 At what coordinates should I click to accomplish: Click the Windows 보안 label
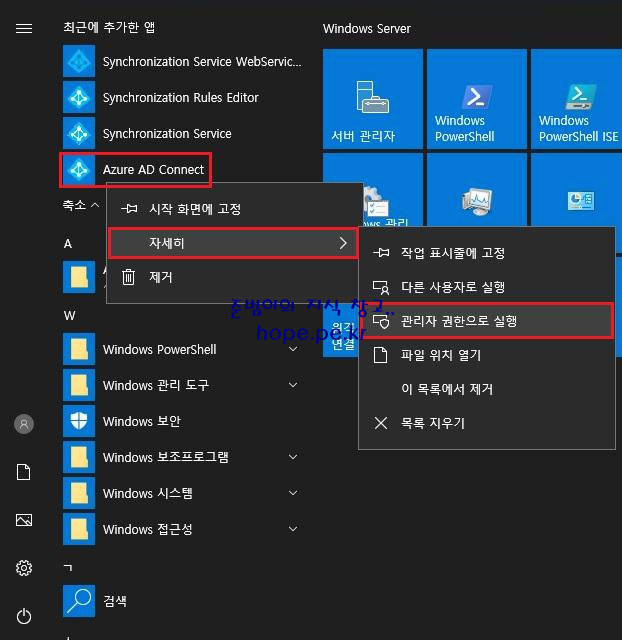[142, 421]
